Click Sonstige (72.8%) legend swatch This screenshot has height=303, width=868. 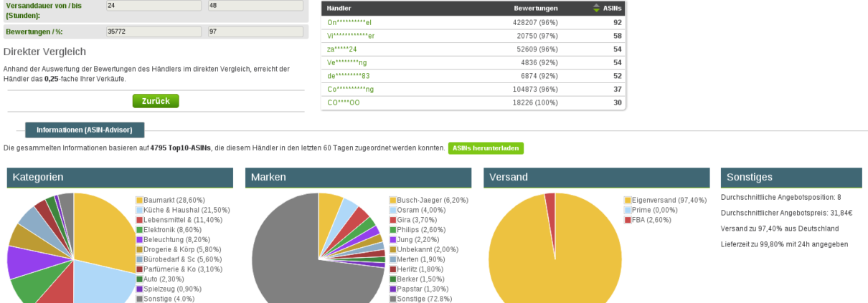(x=392, y=299)
